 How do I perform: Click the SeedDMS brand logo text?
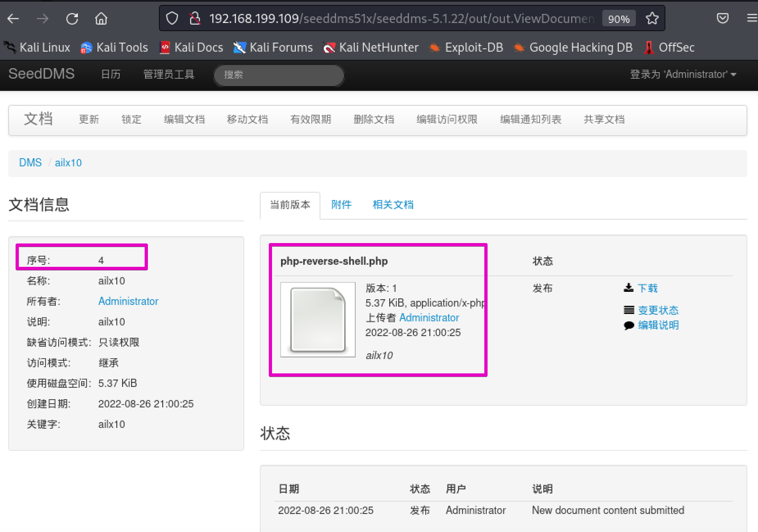(41, 74)
